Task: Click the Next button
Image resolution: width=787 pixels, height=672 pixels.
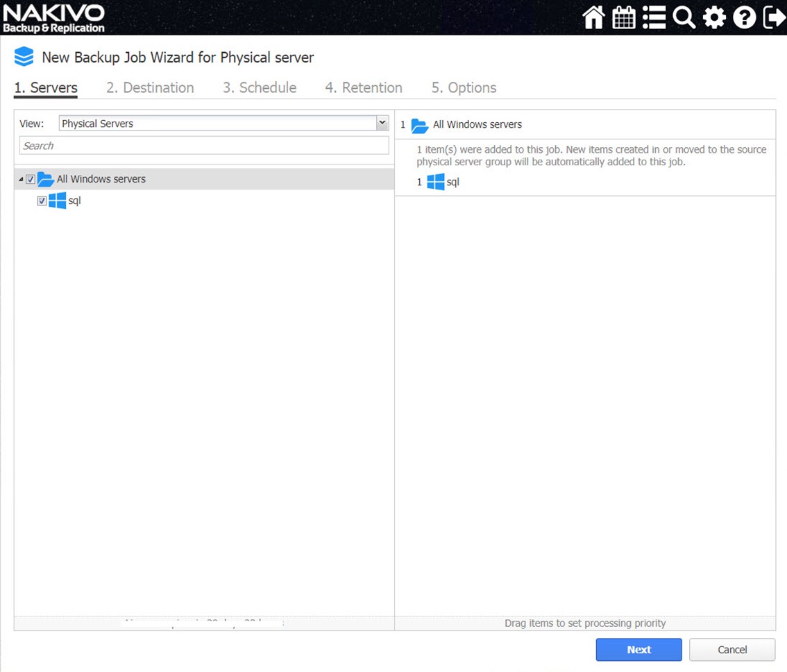Action: tap(639, 649)
